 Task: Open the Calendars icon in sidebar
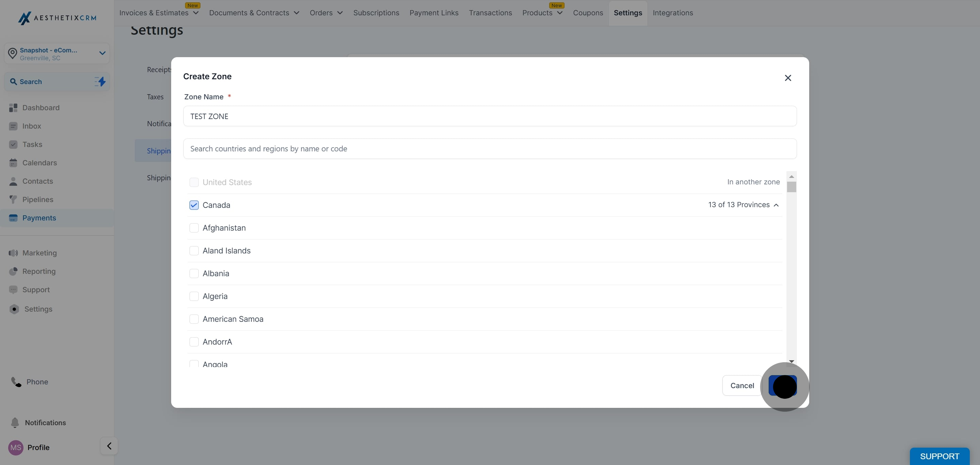13,163
